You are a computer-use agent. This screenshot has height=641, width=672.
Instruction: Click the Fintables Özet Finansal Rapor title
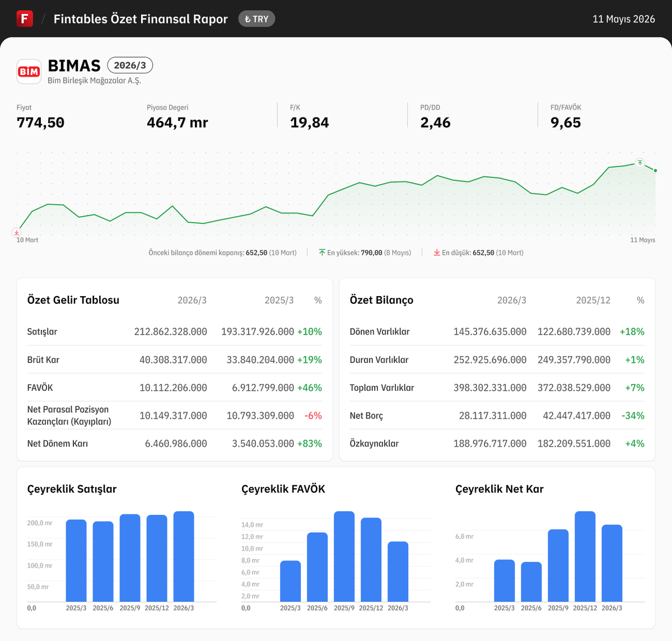141,19
